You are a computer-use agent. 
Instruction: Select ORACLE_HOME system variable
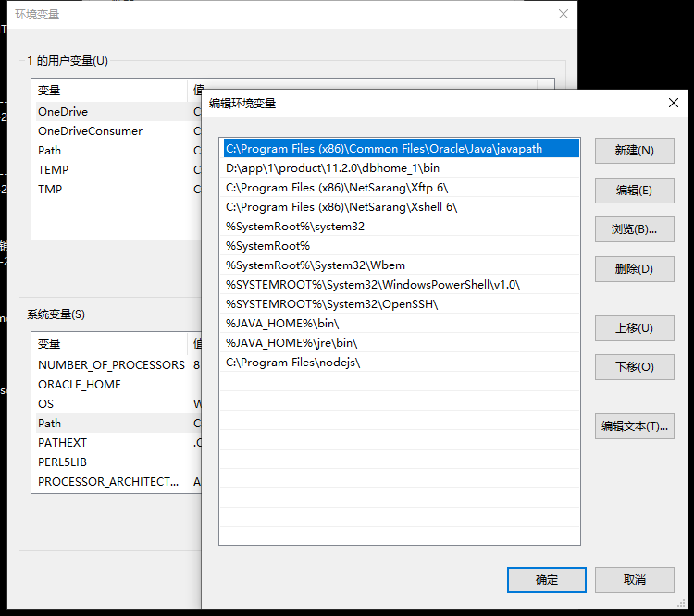click(118, 385)
